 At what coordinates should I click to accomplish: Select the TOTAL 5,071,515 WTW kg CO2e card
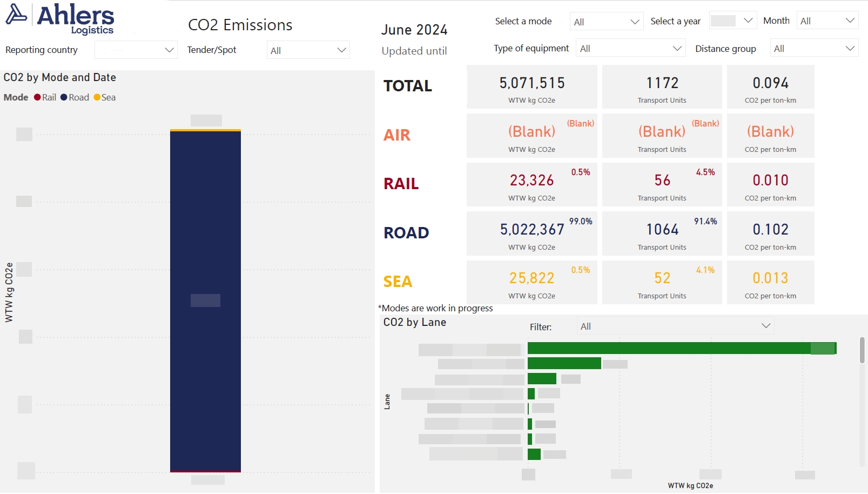point(531,87)
